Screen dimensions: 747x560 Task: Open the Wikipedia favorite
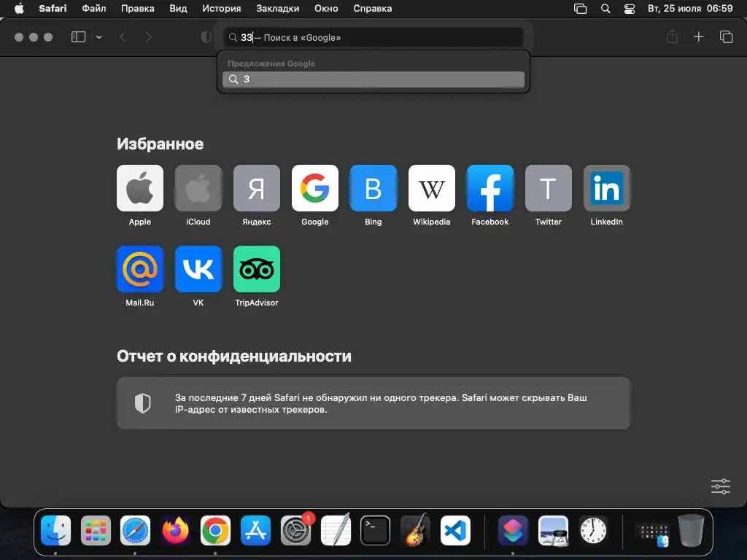click(432, 188)
